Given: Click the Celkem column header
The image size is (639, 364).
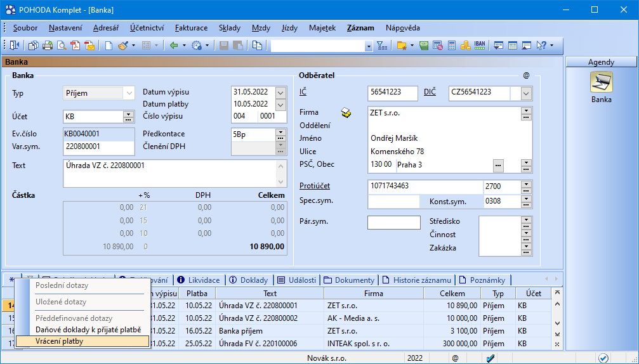Looking at the screenshot, I should [x=452, y=293].
